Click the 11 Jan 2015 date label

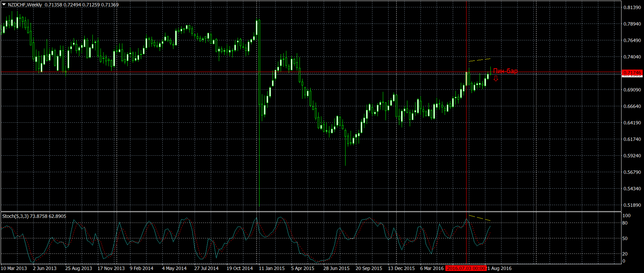[272, 268]
